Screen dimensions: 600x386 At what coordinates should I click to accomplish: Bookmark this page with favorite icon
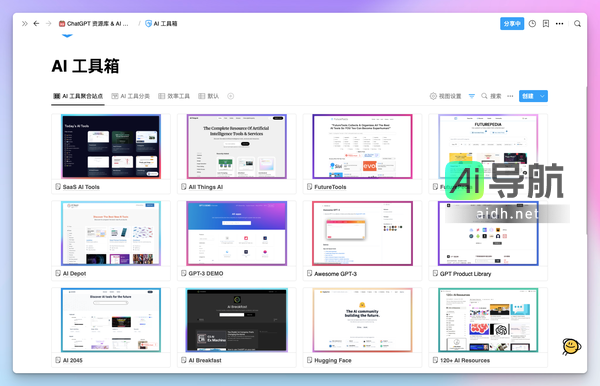(546, 24)
